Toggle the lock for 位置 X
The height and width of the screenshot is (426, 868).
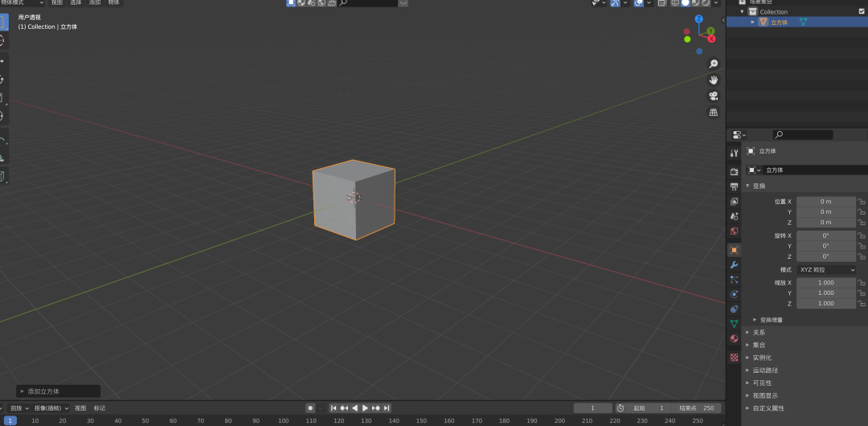click(x=862, y=202)
